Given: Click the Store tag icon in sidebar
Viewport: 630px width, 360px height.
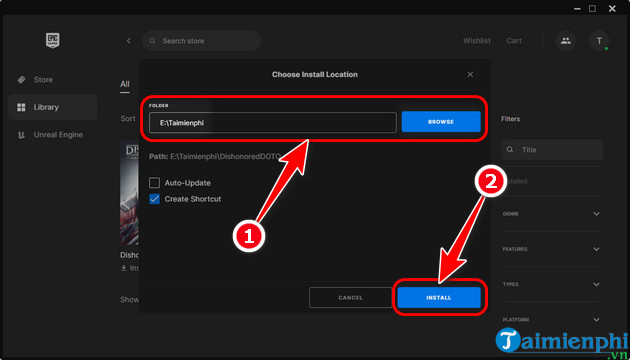Looking at the screenshot, I should coord(21,80).
